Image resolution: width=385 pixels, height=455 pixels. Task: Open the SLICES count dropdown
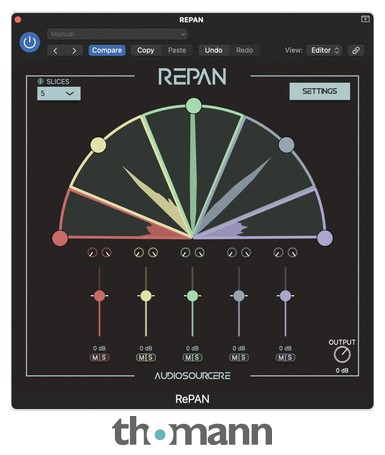[59, 94]
